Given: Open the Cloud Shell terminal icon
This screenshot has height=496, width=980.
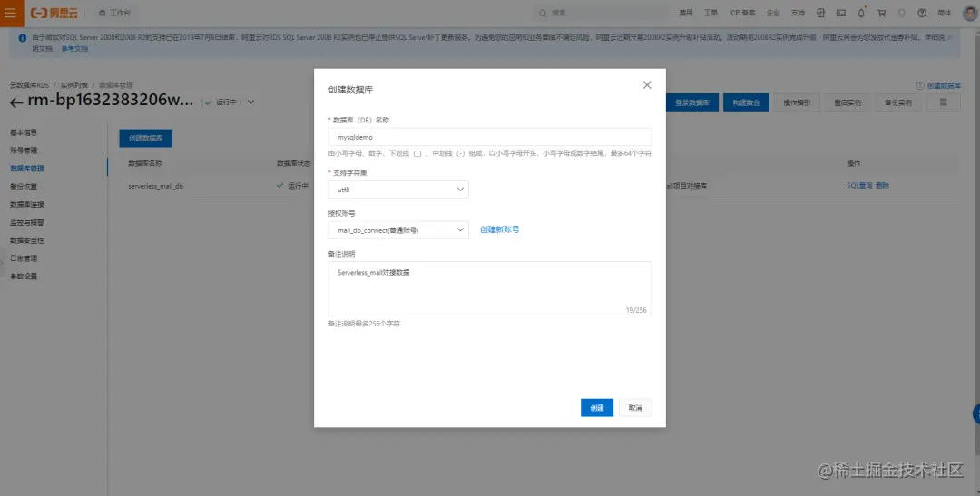Looking at the screenshot, I should [840, 13].
